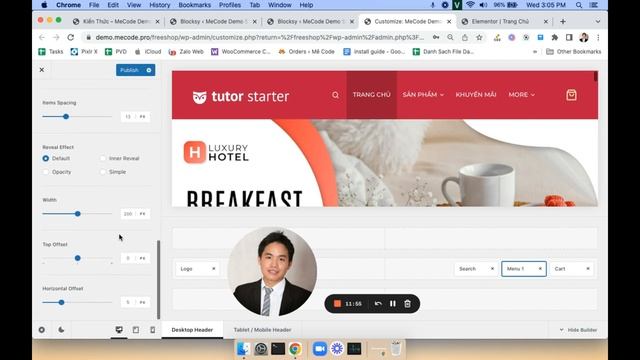The width and height of the screenshot is (640, 360).
Task: Open Finder from the Dock
Action: click(x=243, y=349)
